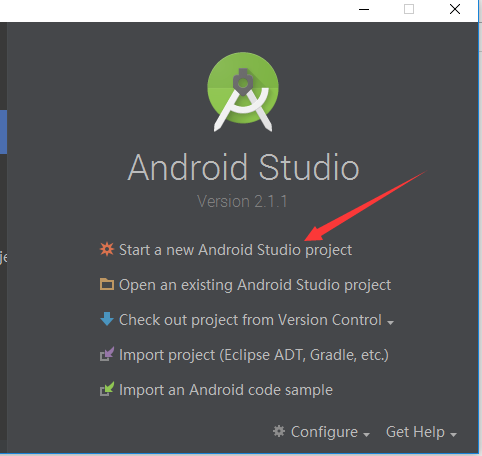Expand the Configure menu arrow
Image resolution: width=482 pixels, height=456 pixels.
click(x=366, y=434)
